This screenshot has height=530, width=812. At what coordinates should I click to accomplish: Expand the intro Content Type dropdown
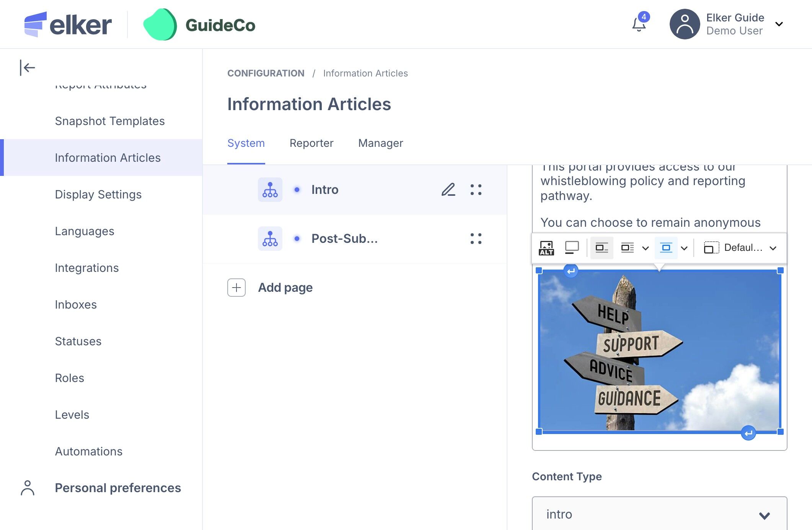pyautogui.click(x=659, y=514)
